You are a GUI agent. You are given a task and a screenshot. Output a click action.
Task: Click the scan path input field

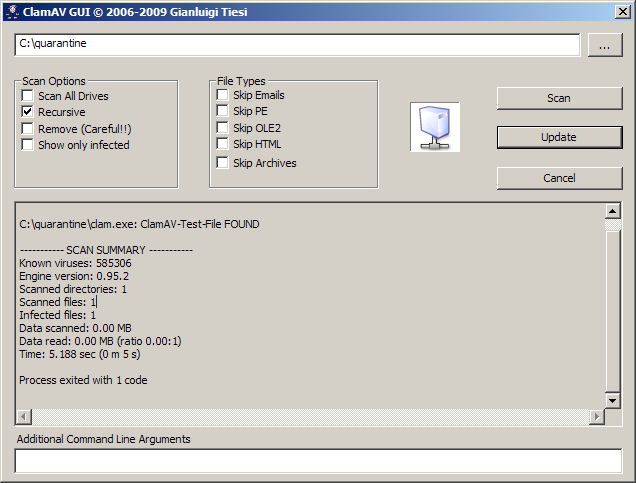pyautogui.click(x=296, y=45)
